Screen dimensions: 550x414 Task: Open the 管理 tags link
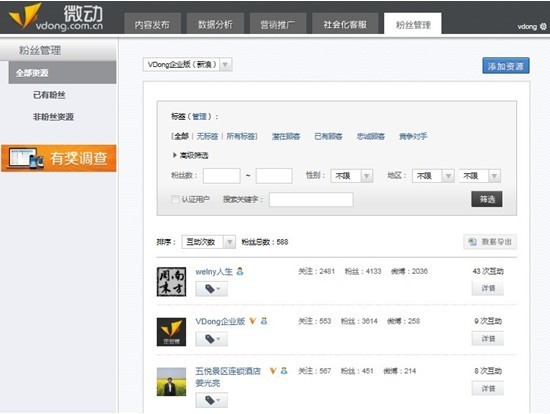200,116
